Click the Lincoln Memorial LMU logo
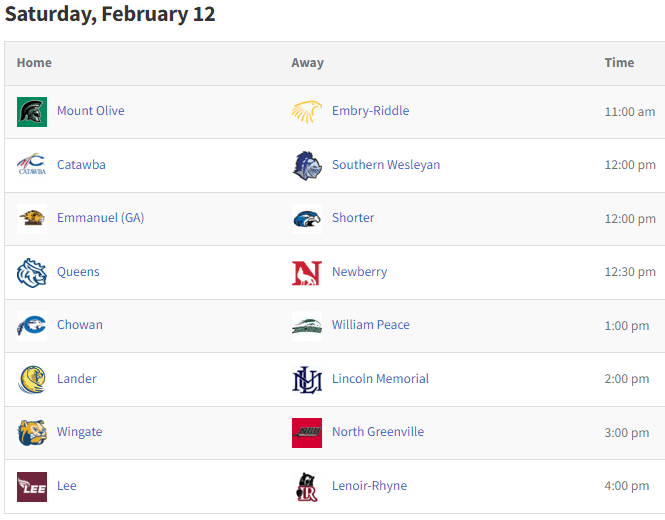The height and width of the screenshot is (520, 665). [x=307, y=380]
